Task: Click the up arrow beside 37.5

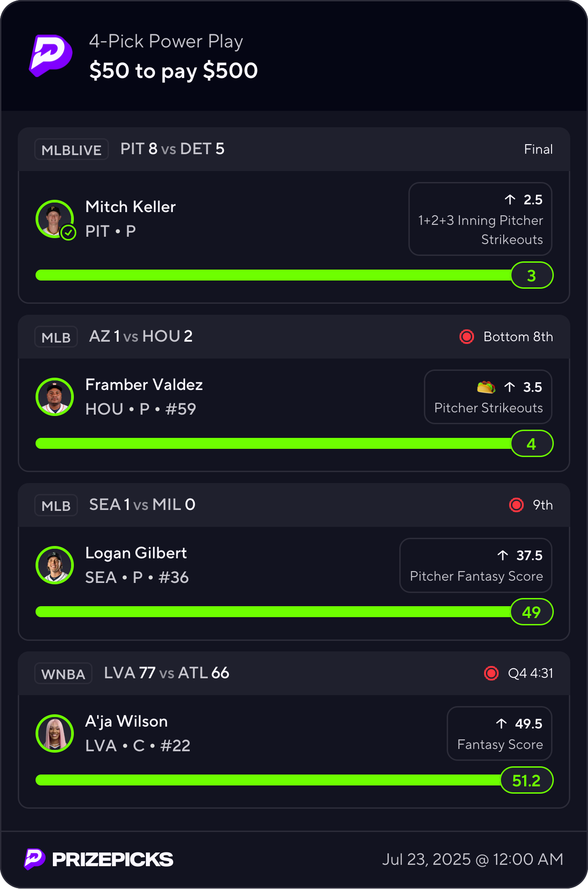Action: pos(503,555)
